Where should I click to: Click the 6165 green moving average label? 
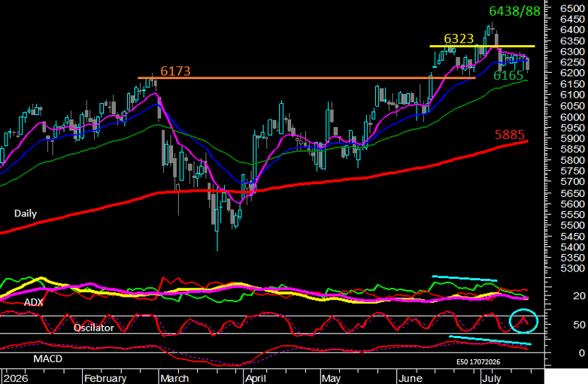coord(508,76)
